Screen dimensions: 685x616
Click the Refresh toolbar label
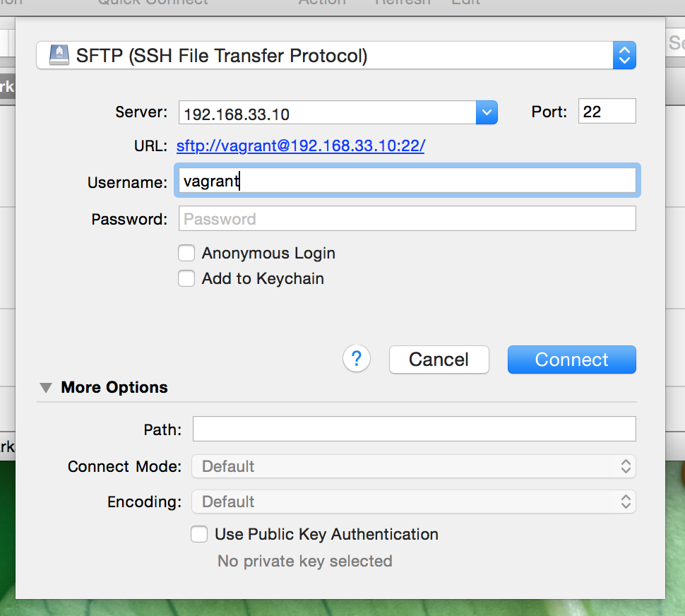point(403,2)
